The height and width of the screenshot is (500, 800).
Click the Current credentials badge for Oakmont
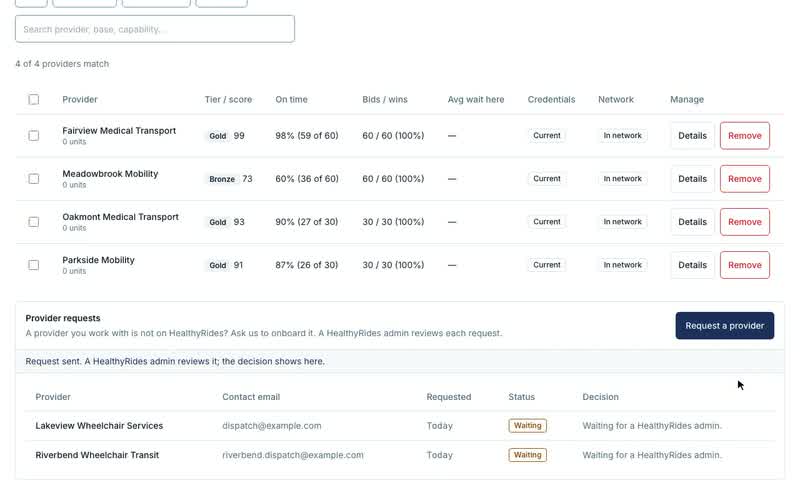coord(547,222)
